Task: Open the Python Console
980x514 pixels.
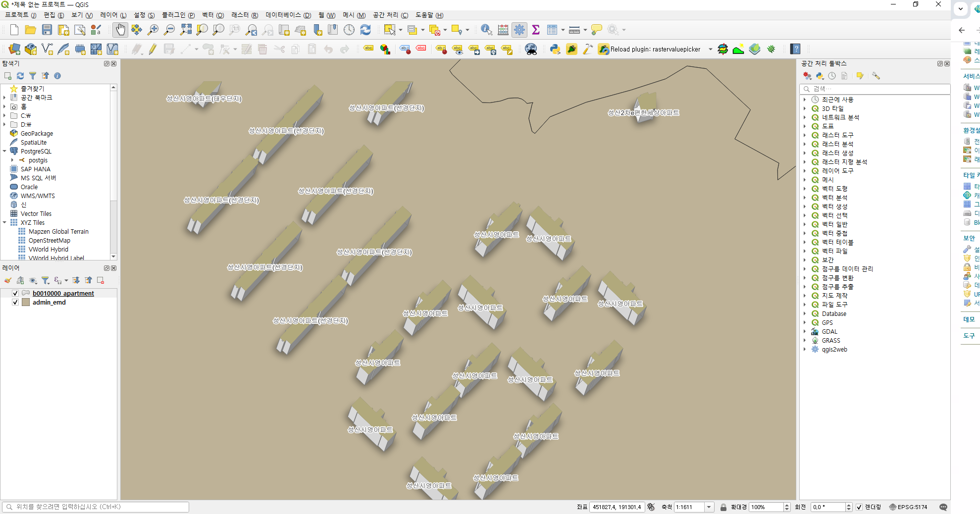Action: 555,49
